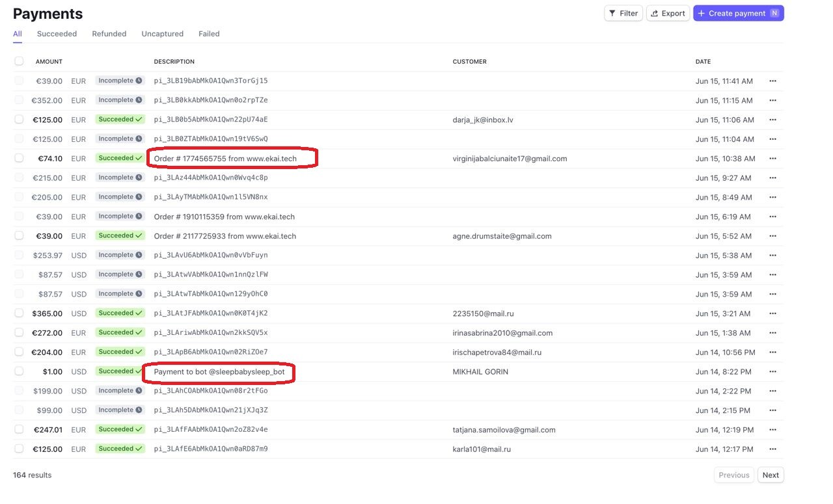The width and height of the screenshot is (833, 504).
Task: Click customer agne.drumstaite@gmail.com
Action: point(502,236)
